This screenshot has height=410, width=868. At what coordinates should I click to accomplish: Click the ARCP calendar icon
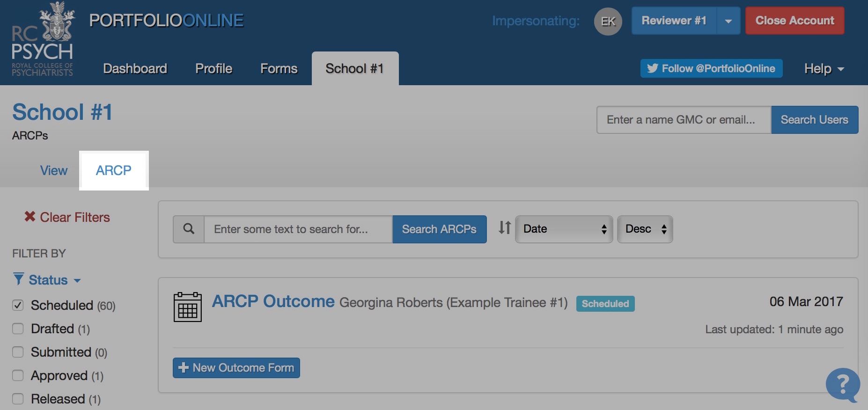click(x=187, y=307)
